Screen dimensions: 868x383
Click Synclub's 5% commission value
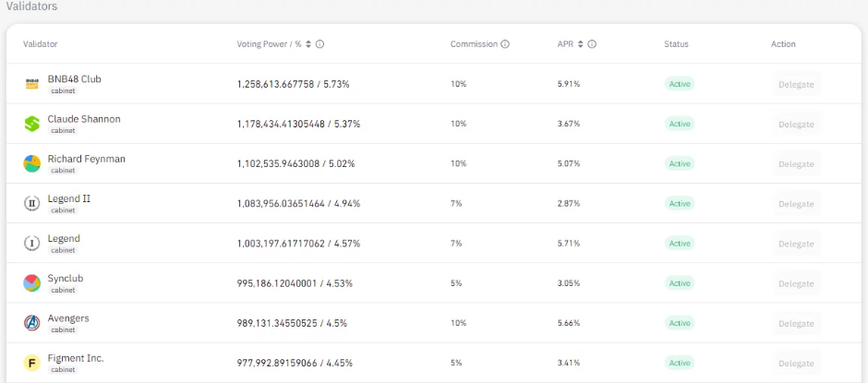coord(456,284)
